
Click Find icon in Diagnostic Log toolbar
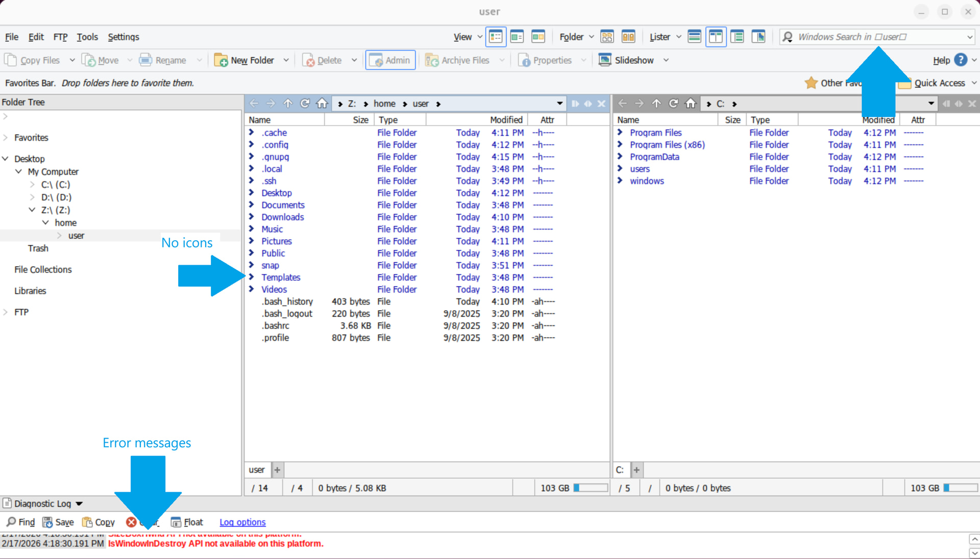tap(11, 522)
